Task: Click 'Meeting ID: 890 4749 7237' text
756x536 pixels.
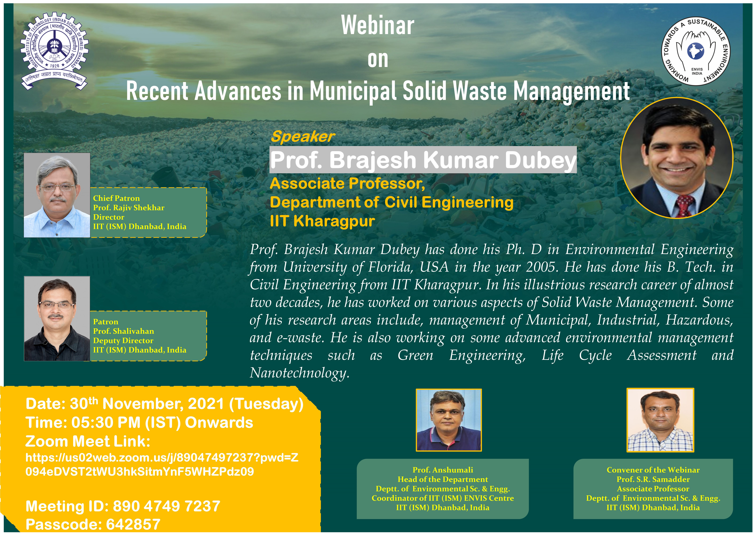Action: click(123, 506)
